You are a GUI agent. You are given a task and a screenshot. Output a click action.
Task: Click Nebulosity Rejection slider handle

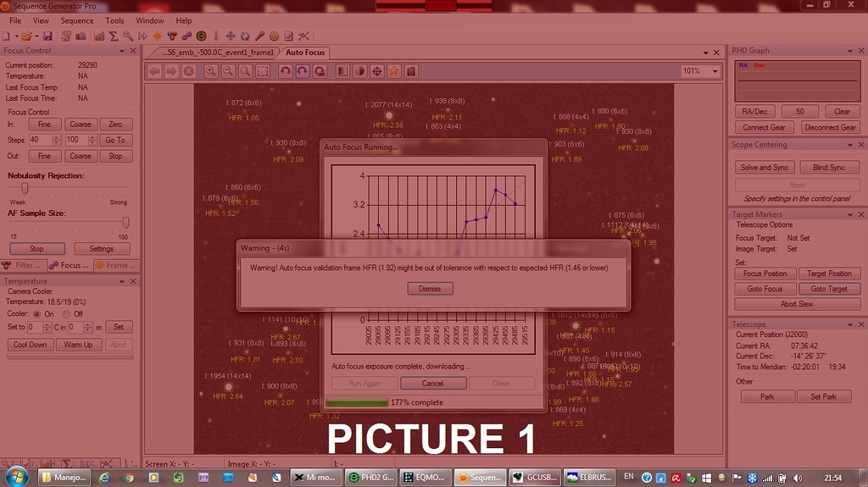(x=25, y=188)
